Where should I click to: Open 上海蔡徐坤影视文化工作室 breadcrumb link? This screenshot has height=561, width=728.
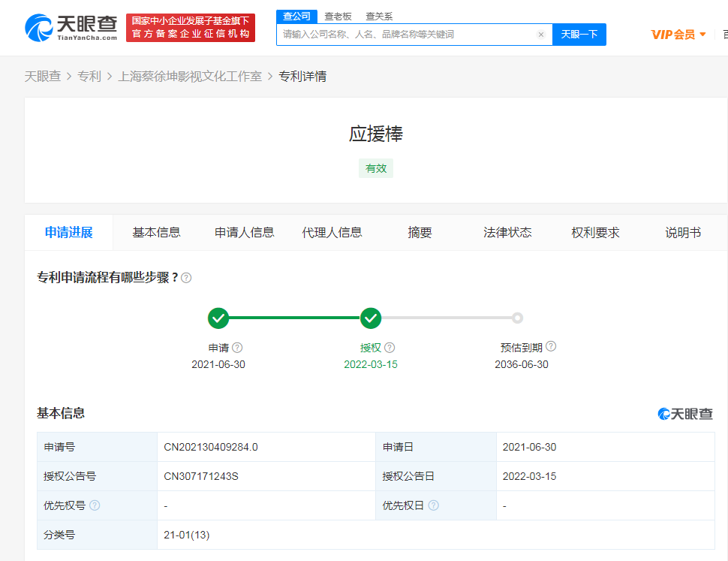(190, 76)
